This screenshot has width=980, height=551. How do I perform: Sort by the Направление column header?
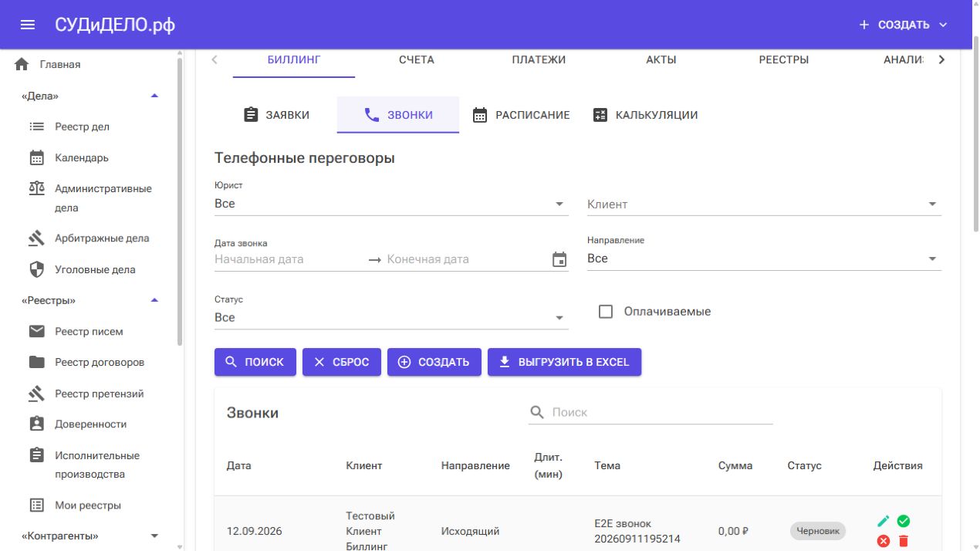[x=475, y=465]
